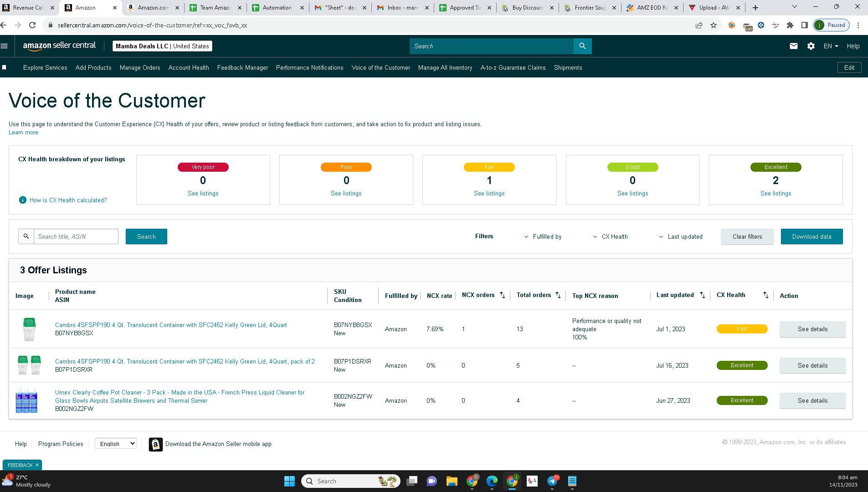See listings under Very poor rating
Viewport: 868px width, 492px height.
coord(203,194)
